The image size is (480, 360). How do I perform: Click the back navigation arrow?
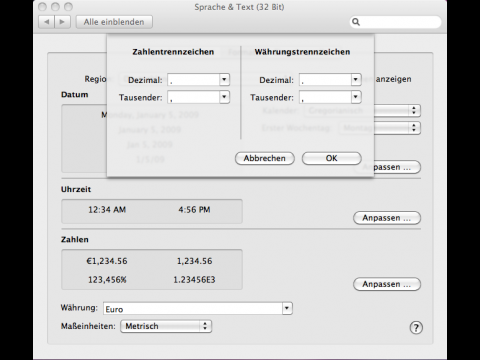pyautogui.click(x=46, y=22)
